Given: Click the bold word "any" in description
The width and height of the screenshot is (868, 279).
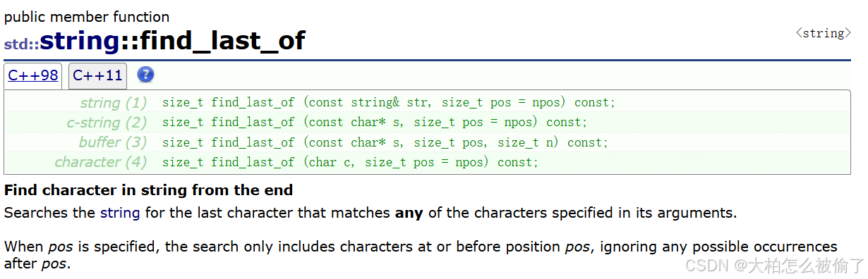Looking at the screenshot, I should [x=409, y=212].
